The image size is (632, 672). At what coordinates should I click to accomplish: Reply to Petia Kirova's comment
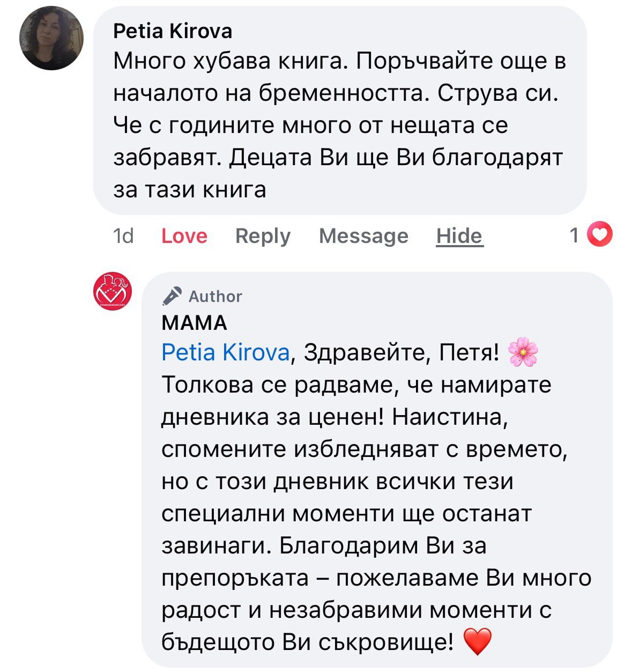click(263, 236)
